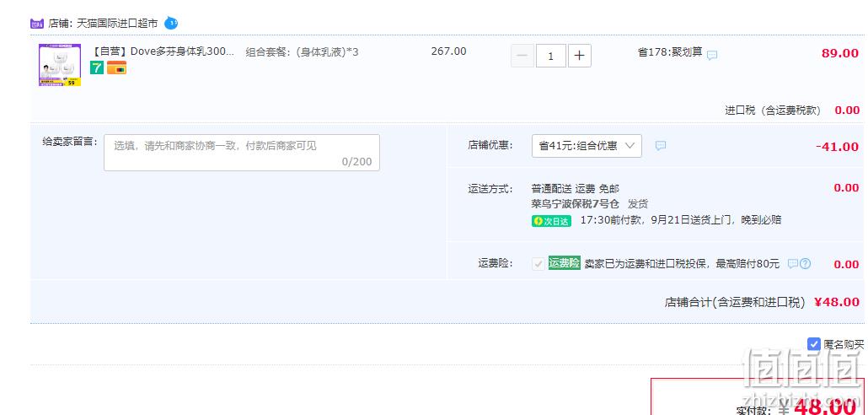Open the 省41元:组合优惠 store discount dropdown
The width and height of the screenshot is (868, 415).
pyautogui.click(x=587, y=146)
